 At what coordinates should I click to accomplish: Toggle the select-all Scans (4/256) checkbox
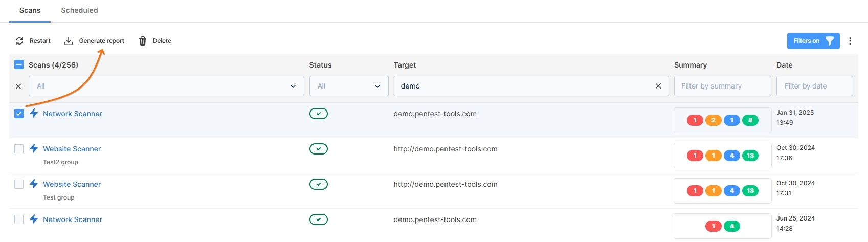(19, 64)
